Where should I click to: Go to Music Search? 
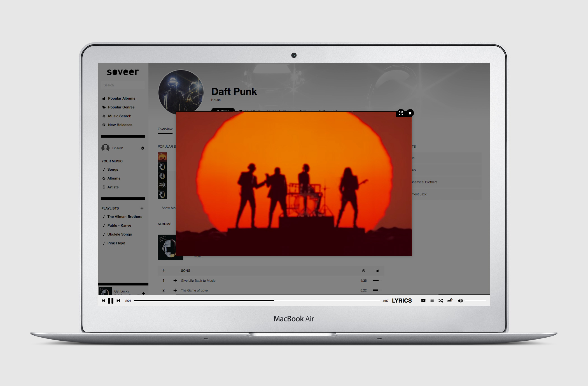click(x=120, y=116)
